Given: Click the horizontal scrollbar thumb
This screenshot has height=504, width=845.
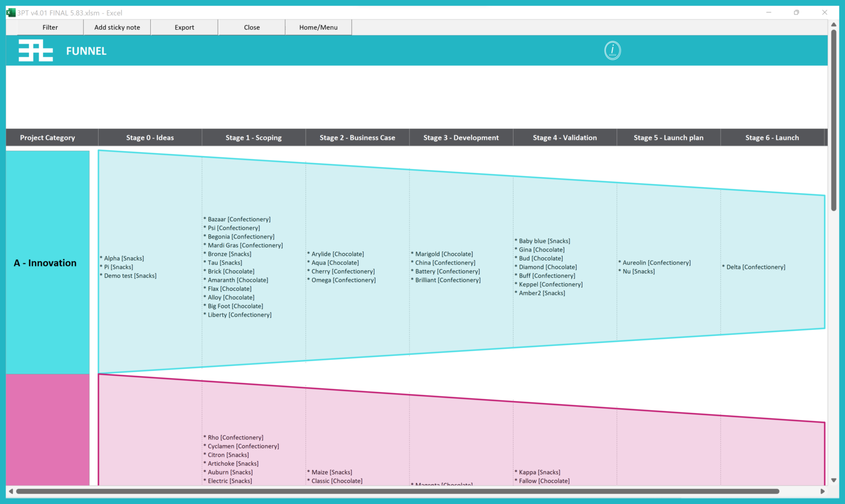Looking at the screenshot, I should 398,491.
